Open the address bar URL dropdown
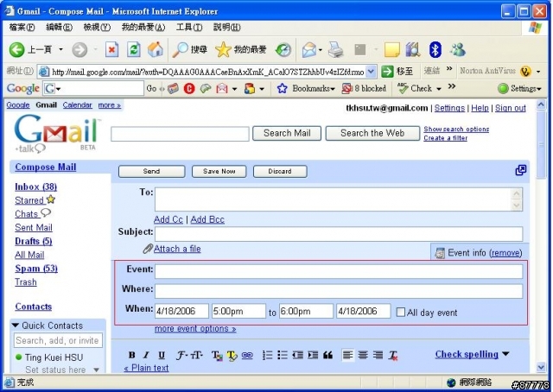This screenshot has width=553, height=392. click(x=371, y=72)
